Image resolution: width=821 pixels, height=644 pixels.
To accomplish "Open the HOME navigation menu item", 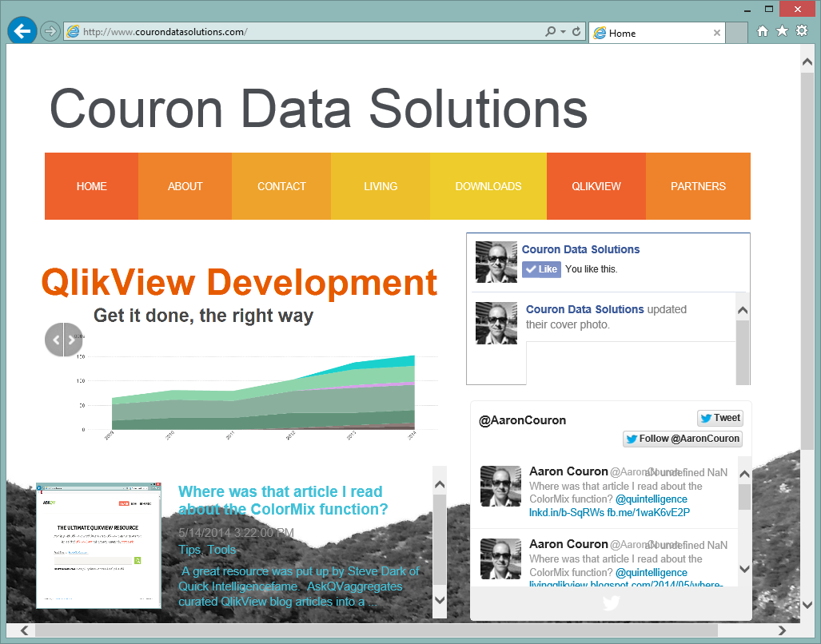I will coord(92,186).
